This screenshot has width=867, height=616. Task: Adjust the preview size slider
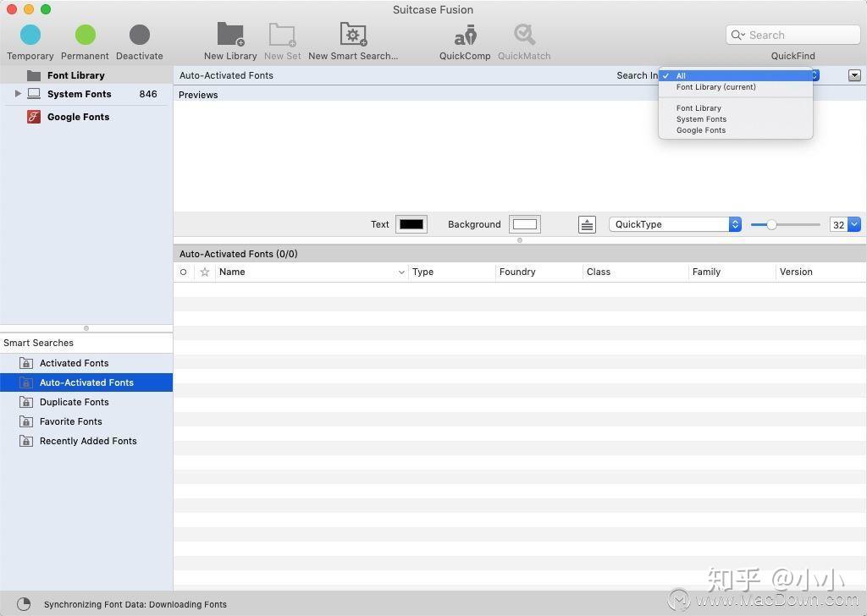click(771, 224)
